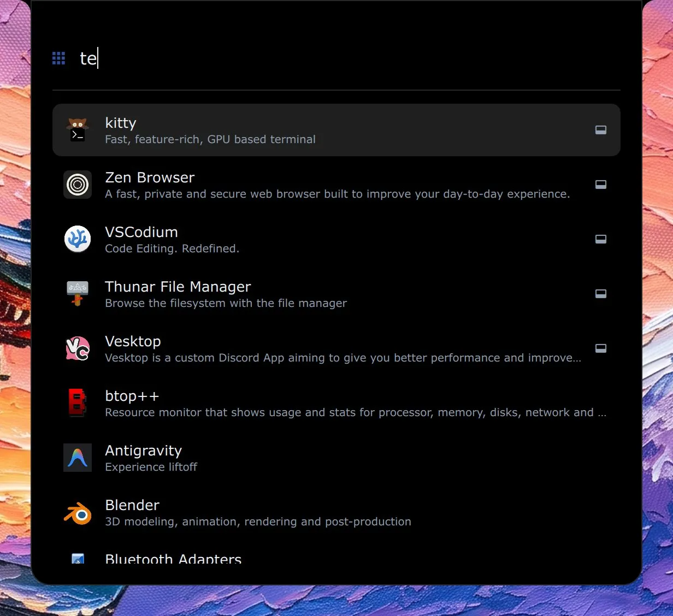Image resolution: width=673 pixels, height=616 pixels.
Task: Select the "btop++" entry title
Action: pos(132,396)
